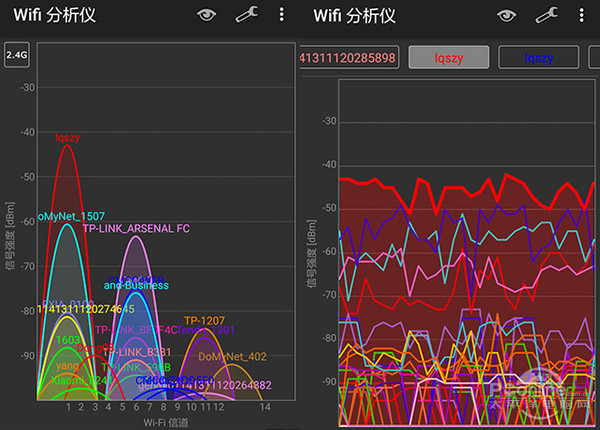
Task: Open three-dot overflow menu in left screen
Action: point(282,15)
